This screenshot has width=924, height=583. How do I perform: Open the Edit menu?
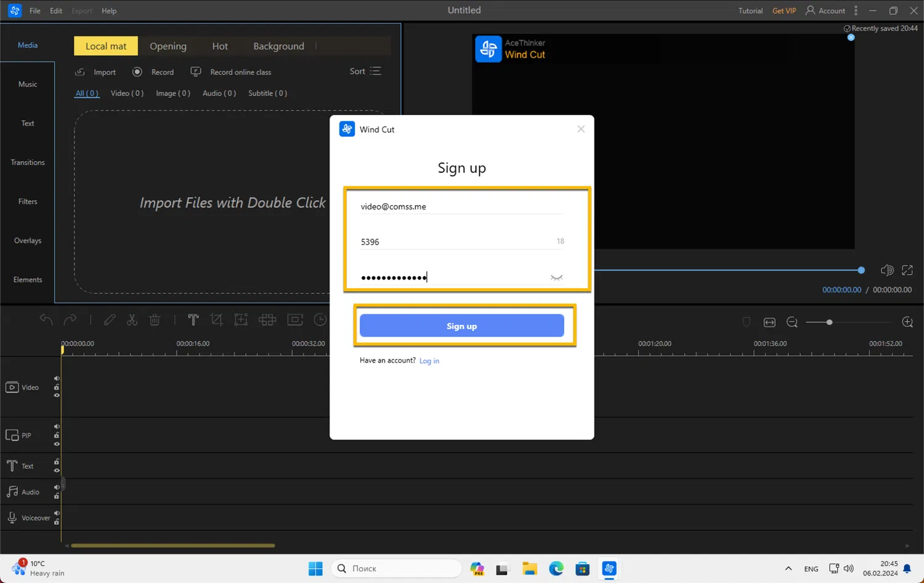(56, 11)
